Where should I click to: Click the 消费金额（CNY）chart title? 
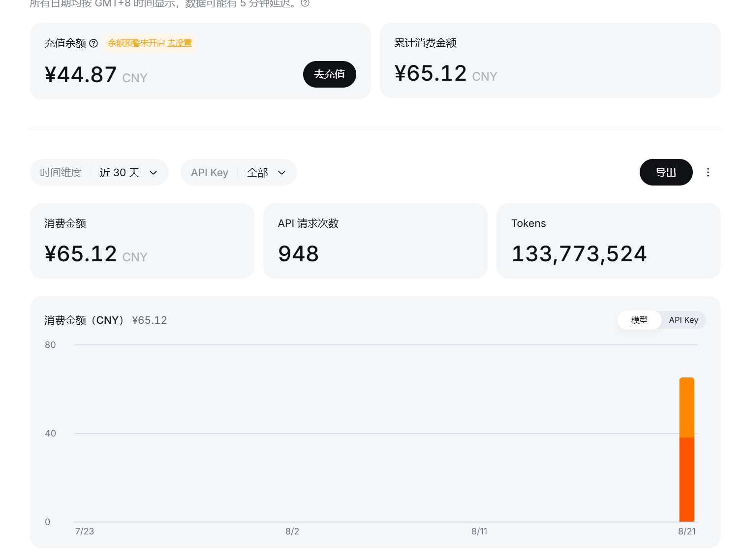click(x=85, y=320)
